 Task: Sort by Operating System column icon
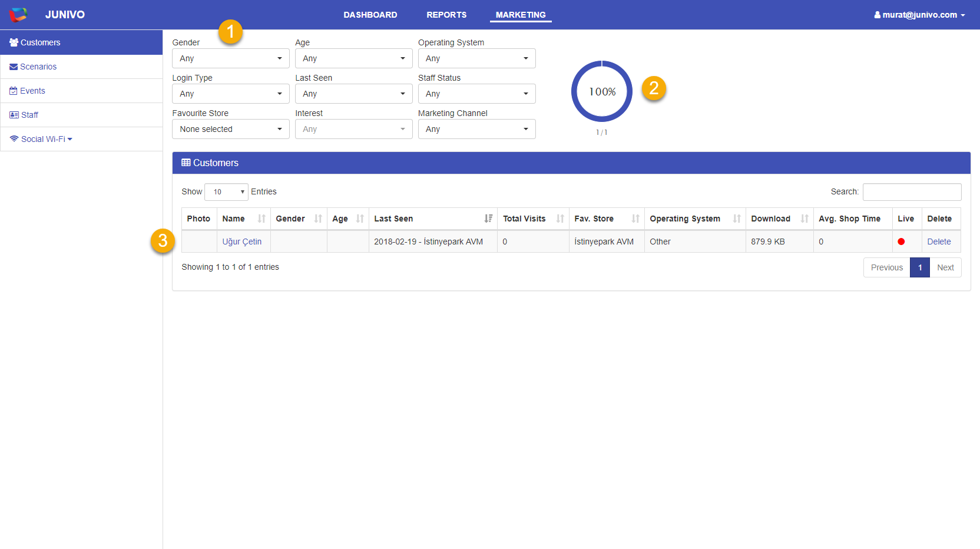(737, 219)
